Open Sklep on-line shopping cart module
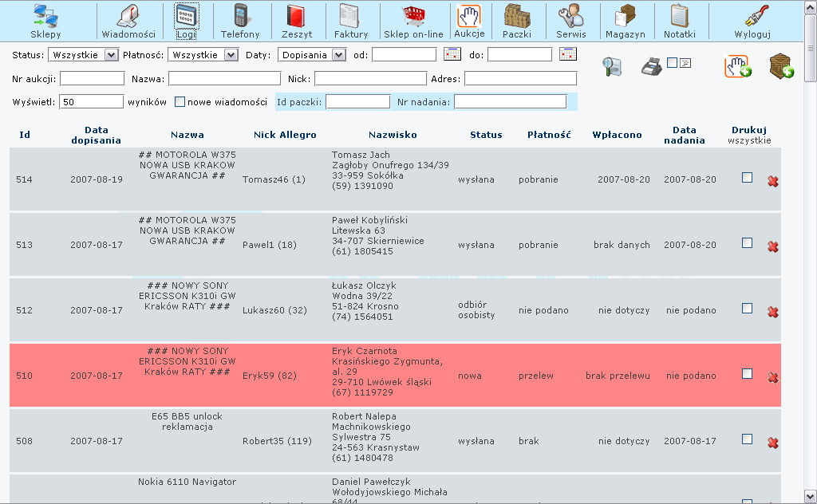The width and height of the screenshot is (817, 504). coord(413,22)
